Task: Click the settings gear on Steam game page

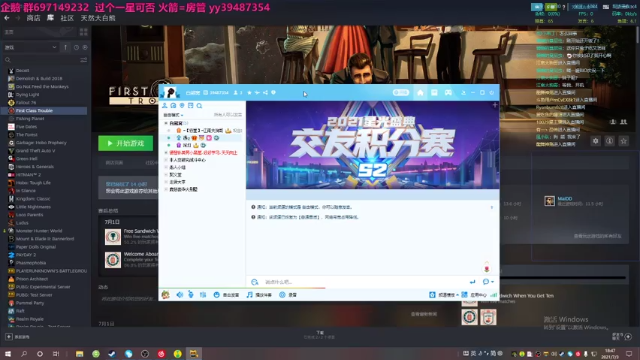Action: [596, 141]
